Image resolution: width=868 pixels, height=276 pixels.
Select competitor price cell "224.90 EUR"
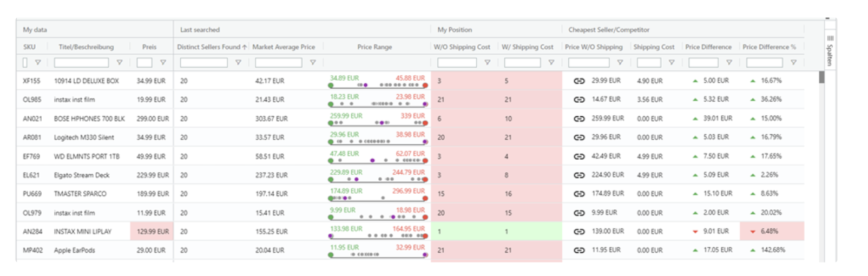pos(608,175)
